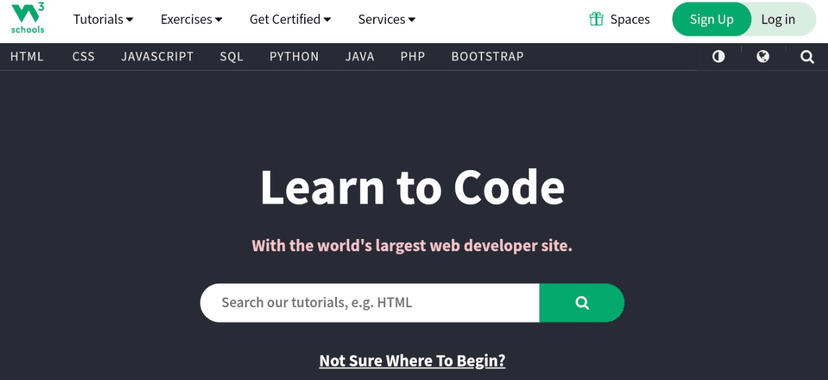
Task: Open the Get Certified dropdown
Action: (x=290, y=20)
